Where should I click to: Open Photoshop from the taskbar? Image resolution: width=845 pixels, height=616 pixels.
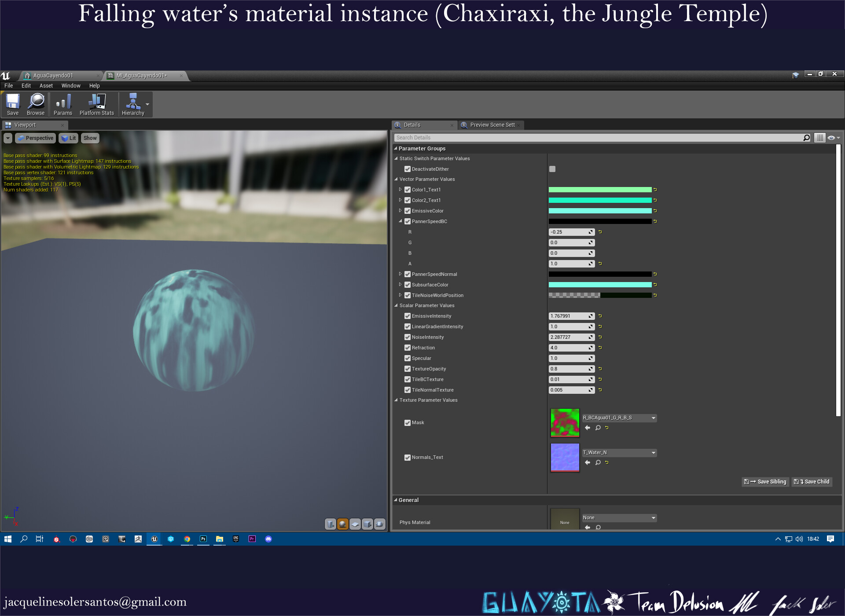click(203, 539)
